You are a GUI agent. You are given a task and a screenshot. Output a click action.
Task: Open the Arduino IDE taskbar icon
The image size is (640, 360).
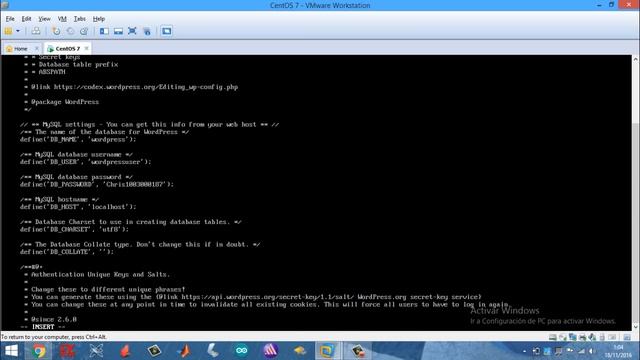tap(242, 351)
